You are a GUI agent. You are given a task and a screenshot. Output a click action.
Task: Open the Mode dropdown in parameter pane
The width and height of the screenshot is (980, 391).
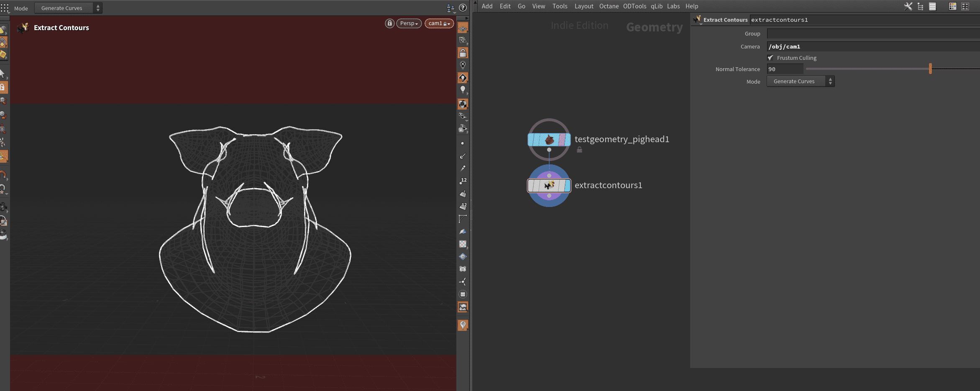point(800,81)
